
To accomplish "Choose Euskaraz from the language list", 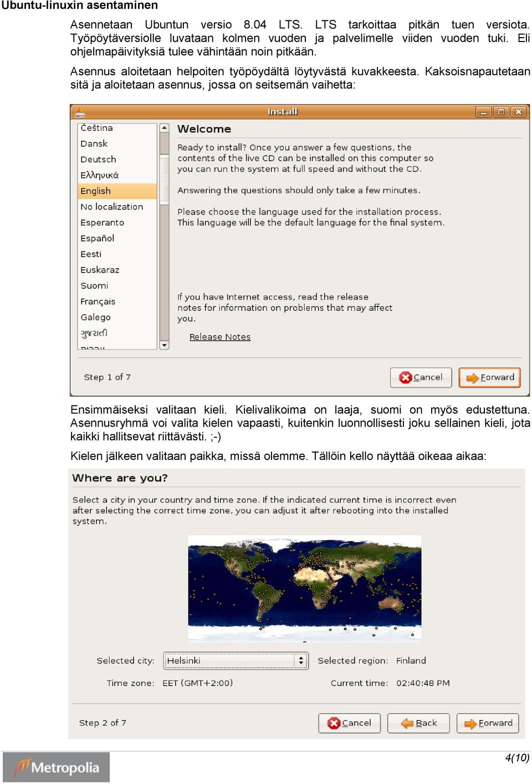I will pos(117,270).
